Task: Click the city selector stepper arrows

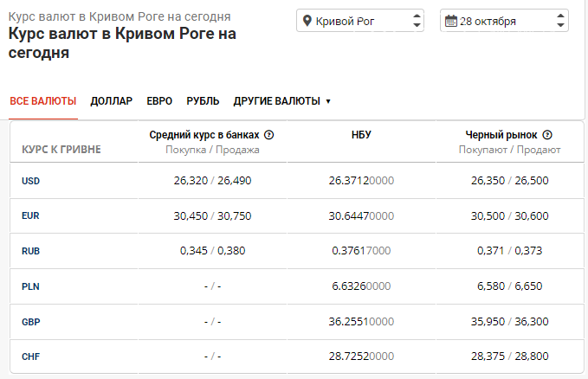Action: click(x=417, y=21)
